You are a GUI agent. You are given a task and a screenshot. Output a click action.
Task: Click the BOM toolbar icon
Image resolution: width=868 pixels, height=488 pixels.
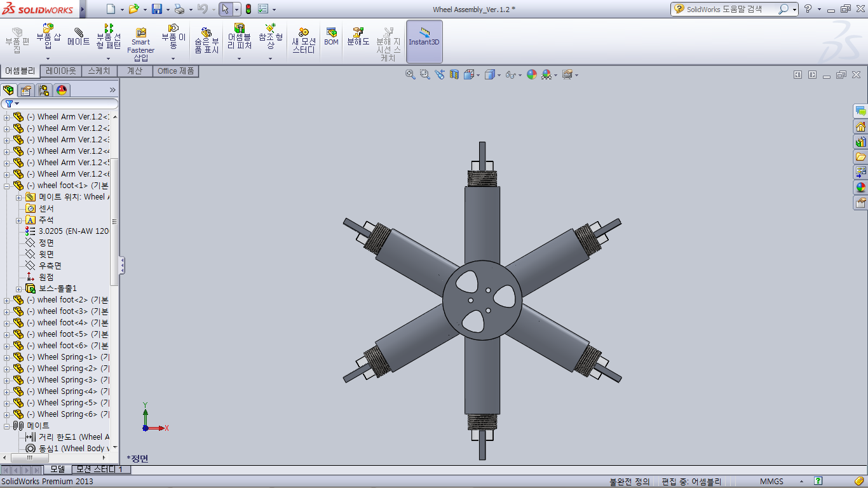(x=331, y=37)
